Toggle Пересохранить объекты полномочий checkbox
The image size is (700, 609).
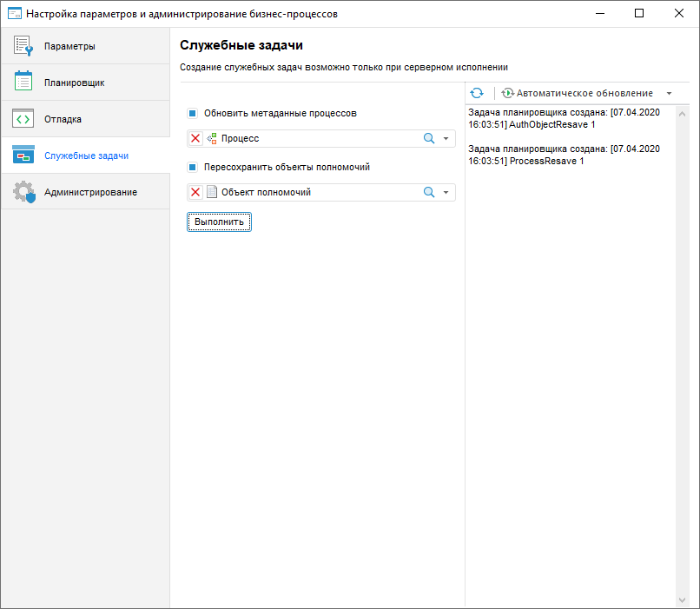pyautogui.click(x=193, y=167)
